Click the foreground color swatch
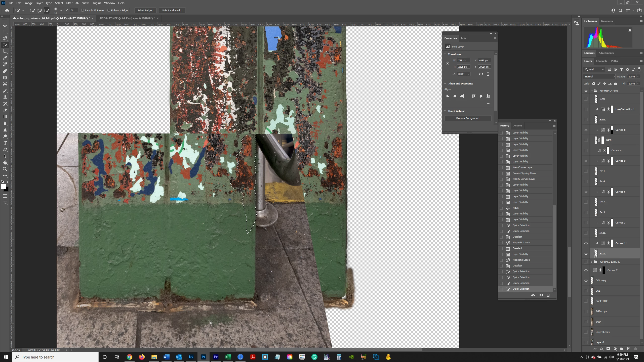 (x=4, y=187)
